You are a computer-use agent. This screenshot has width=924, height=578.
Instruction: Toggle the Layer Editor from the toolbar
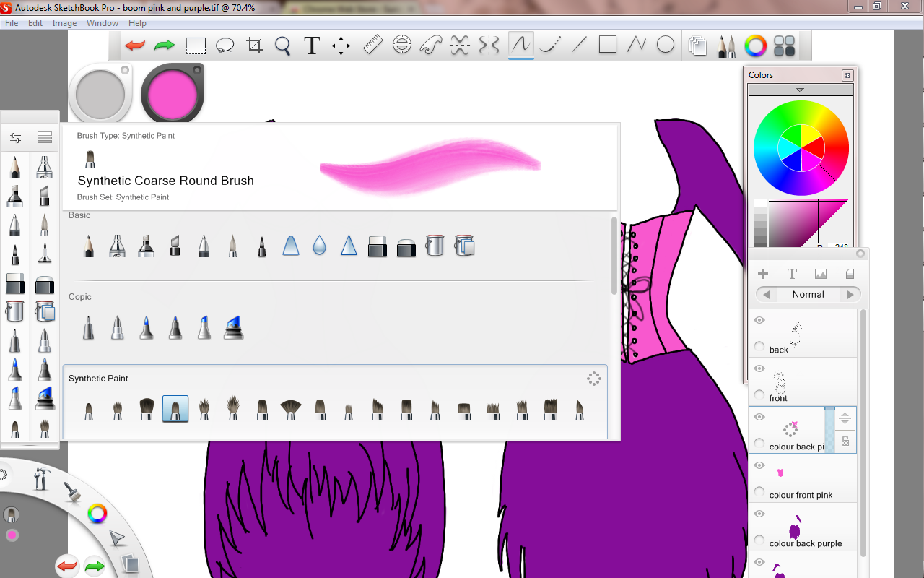(697, 46)
